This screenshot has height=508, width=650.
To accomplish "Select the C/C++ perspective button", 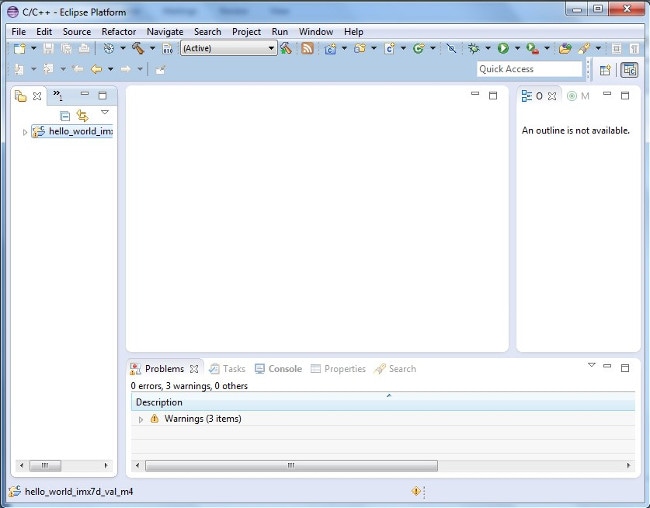I will pos(629,70).
